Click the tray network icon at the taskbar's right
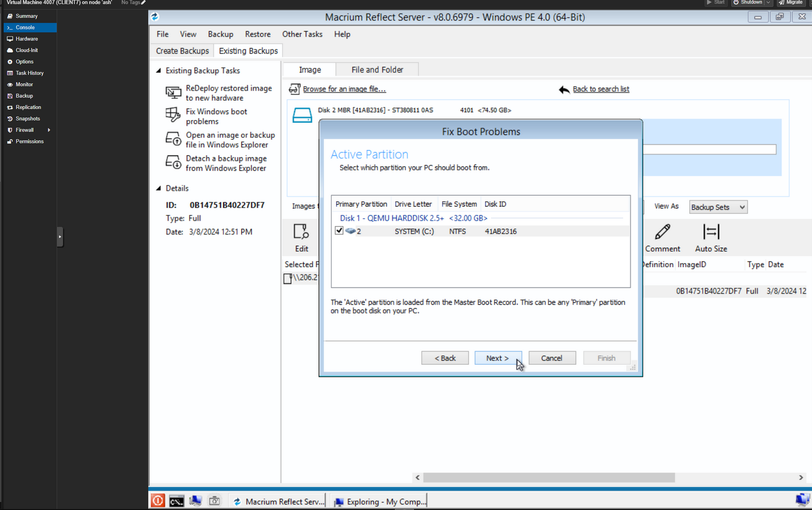812x510 pixels. tap(802, 500)
